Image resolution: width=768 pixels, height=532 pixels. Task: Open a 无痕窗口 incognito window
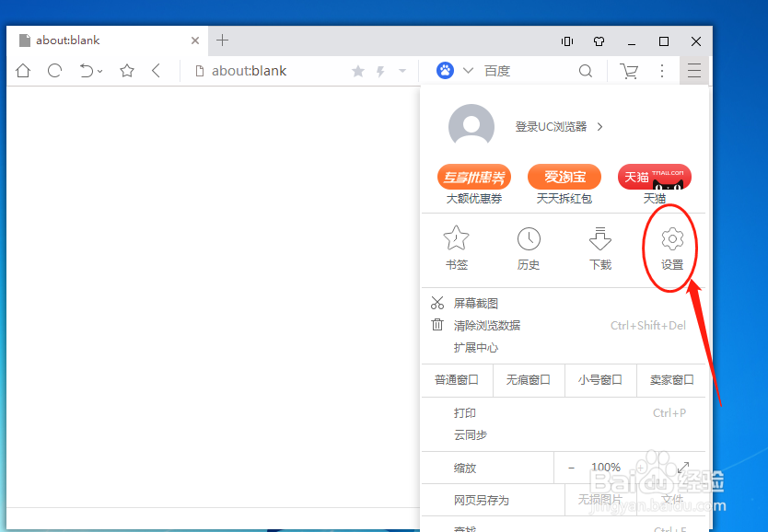point(529,380)
